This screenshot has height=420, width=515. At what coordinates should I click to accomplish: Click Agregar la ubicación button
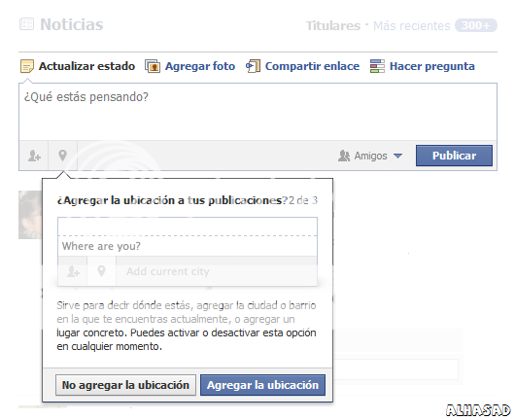click(x=262, y=385)
